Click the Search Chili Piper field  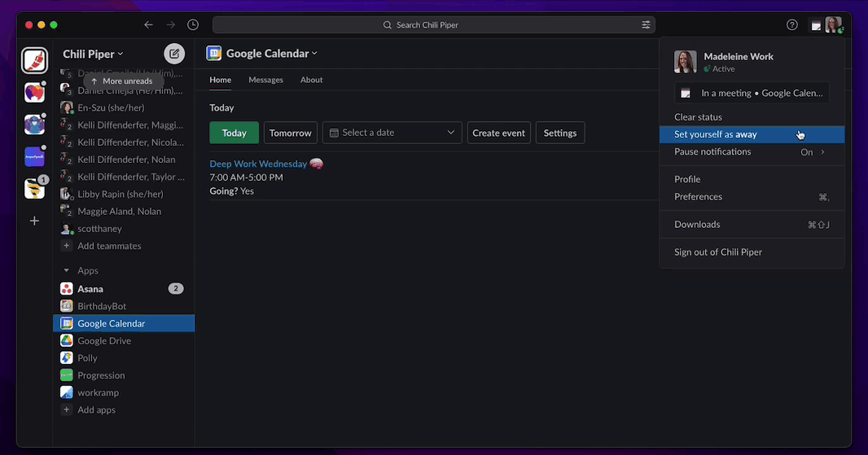point(434,25)
